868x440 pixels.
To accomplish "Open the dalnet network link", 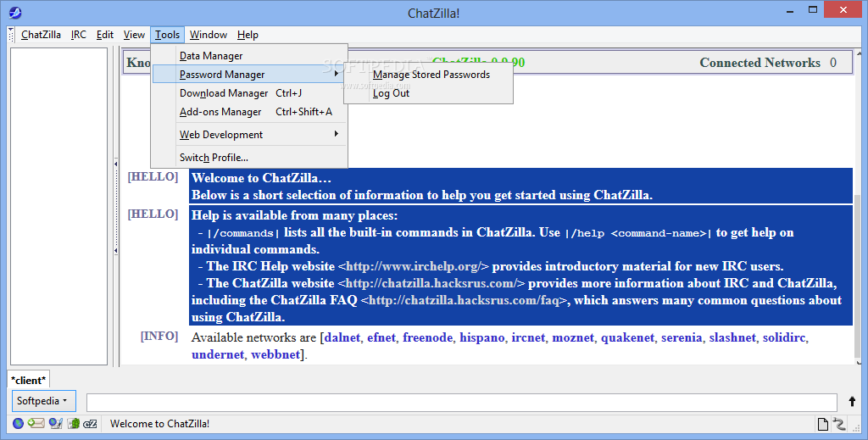I will point(342,337).
